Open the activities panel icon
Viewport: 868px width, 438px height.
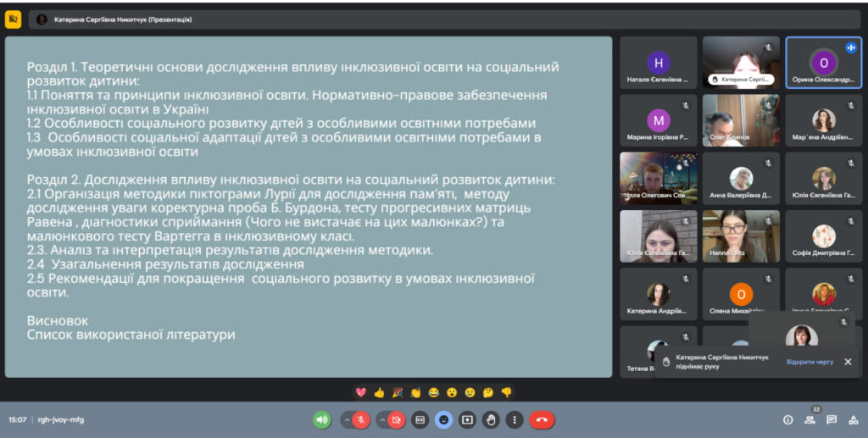click(x=853, y=419)
